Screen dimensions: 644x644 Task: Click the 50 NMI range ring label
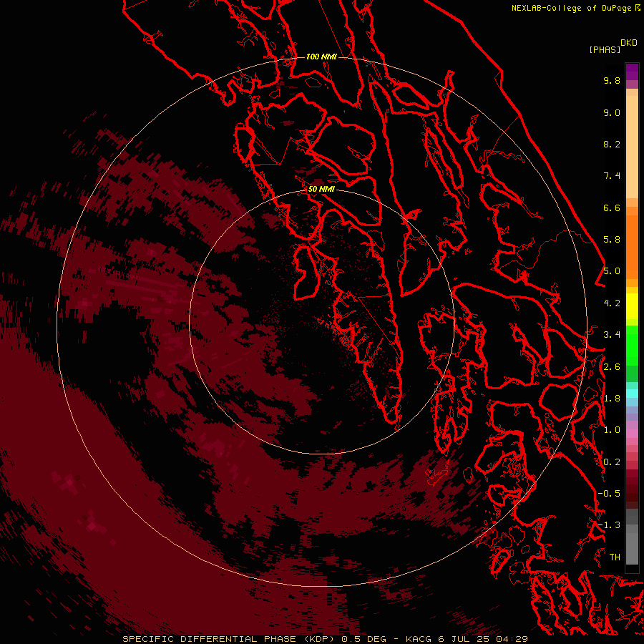(x=321, y=189)
